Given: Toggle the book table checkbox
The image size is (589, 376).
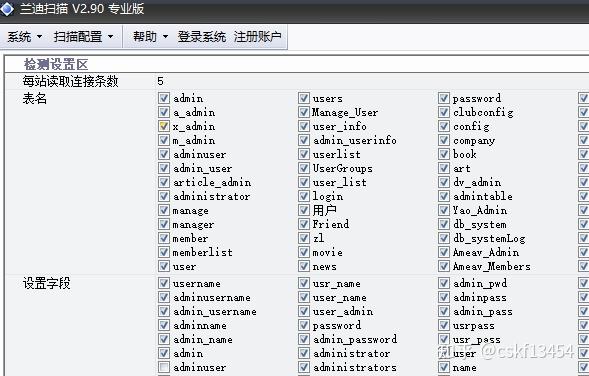Looking at the screenshot, I should click(444, 154).
